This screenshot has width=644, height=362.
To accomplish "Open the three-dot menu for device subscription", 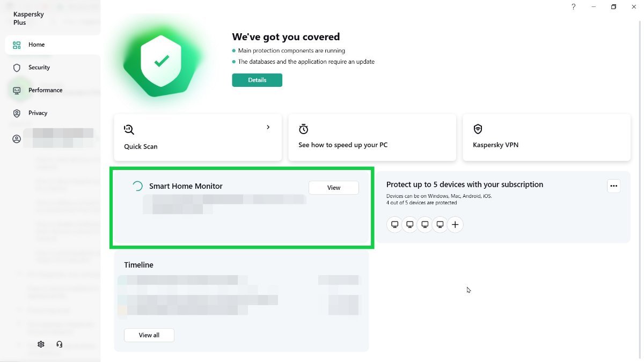I will coord(614,186).
